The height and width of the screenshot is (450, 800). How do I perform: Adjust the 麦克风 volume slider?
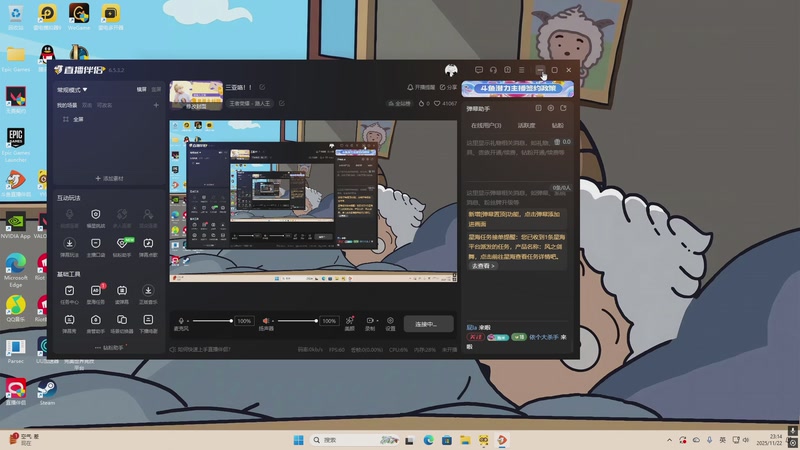point(211,321)
